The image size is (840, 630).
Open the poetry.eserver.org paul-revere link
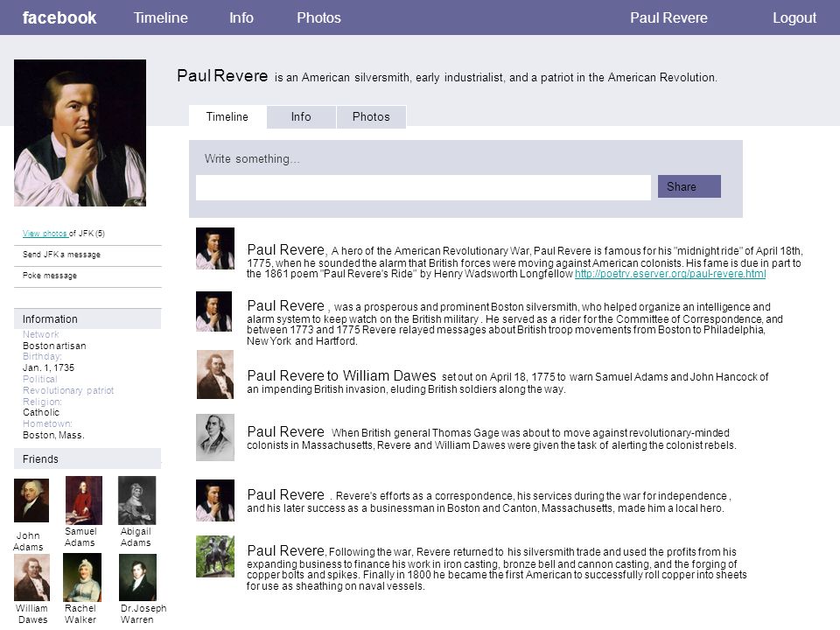(x=670, y=274)
